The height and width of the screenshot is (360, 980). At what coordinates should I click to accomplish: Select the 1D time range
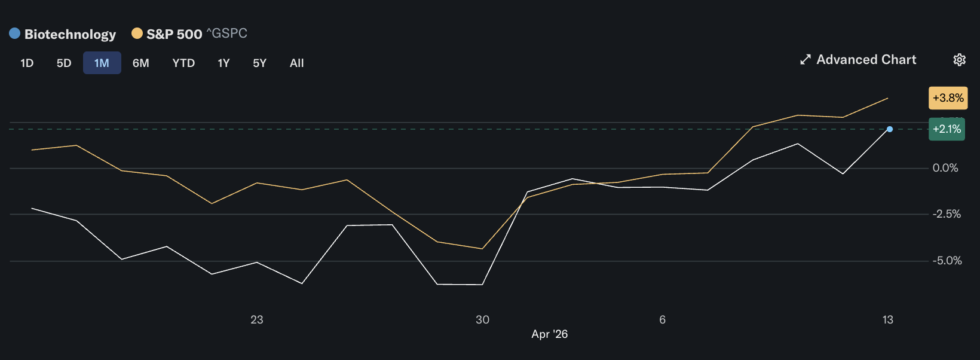(x=27, y=63)
